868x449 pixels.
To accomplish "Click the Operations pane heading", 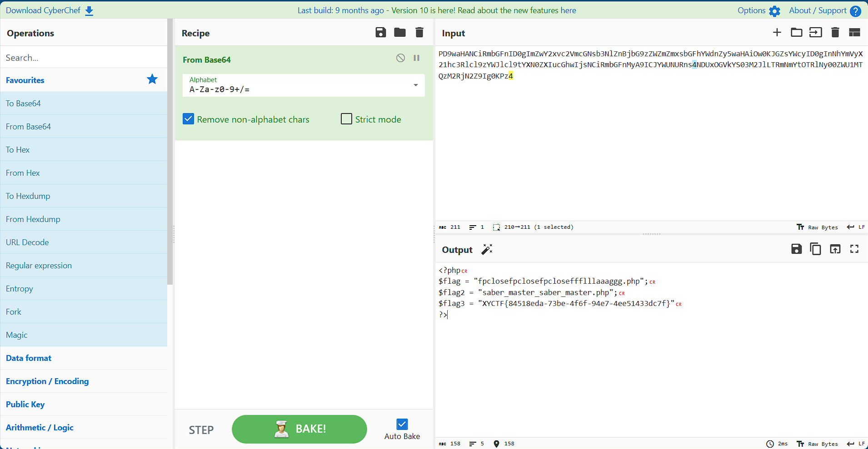I will tap(30, 33).
